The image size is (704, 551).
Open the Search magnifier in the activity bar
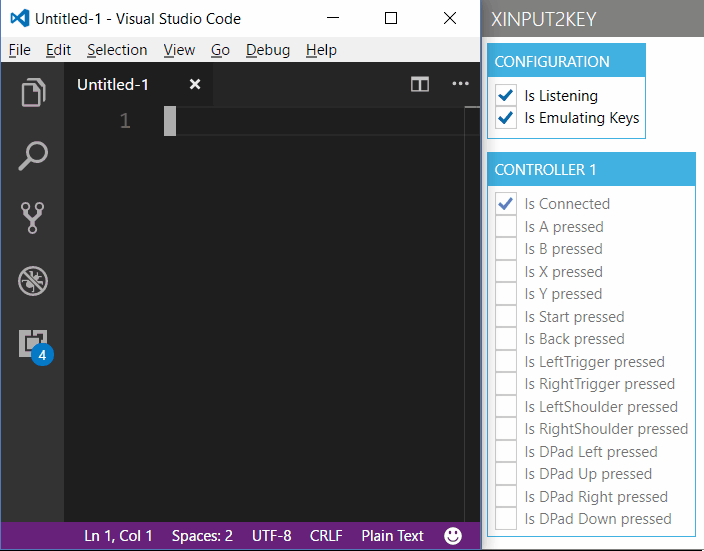click(33, 156)
